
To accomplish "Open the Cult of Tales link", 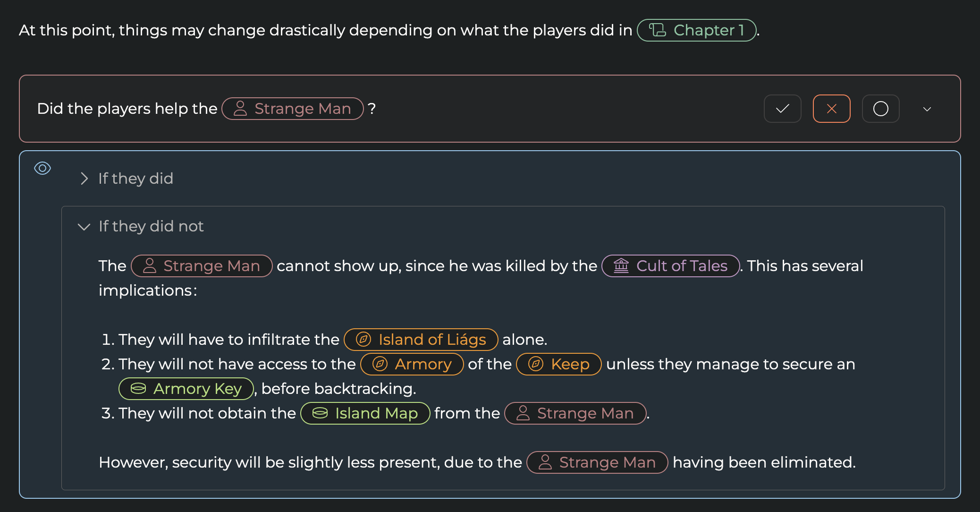I will (681, 266).
